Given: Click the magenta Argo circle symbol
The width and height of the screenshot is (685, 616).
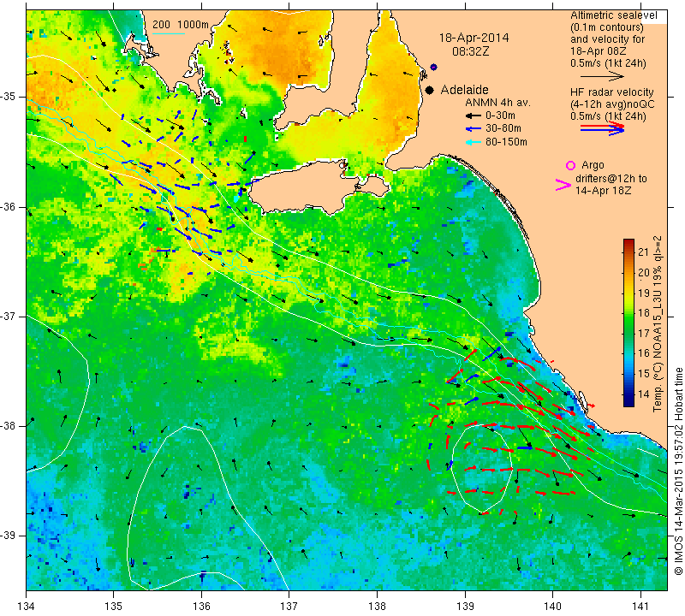Looking at the screenshot, I should pos(570,165).
